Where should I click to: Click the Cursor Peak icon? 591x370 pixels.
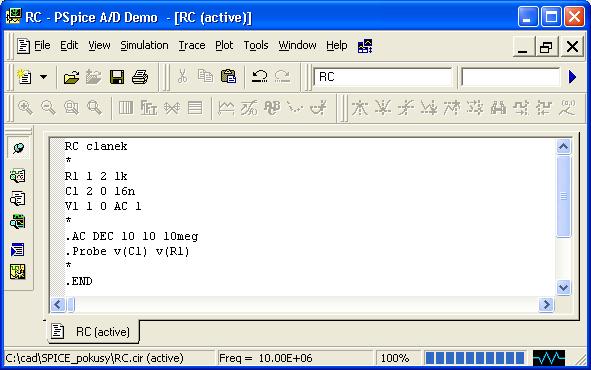click(x=360, y=108)
